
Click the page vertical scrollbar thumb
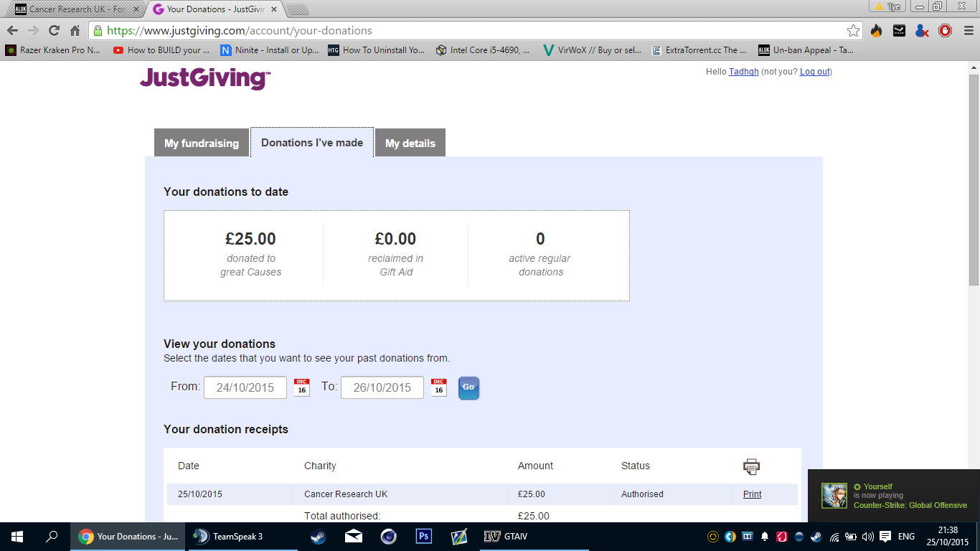974,179
